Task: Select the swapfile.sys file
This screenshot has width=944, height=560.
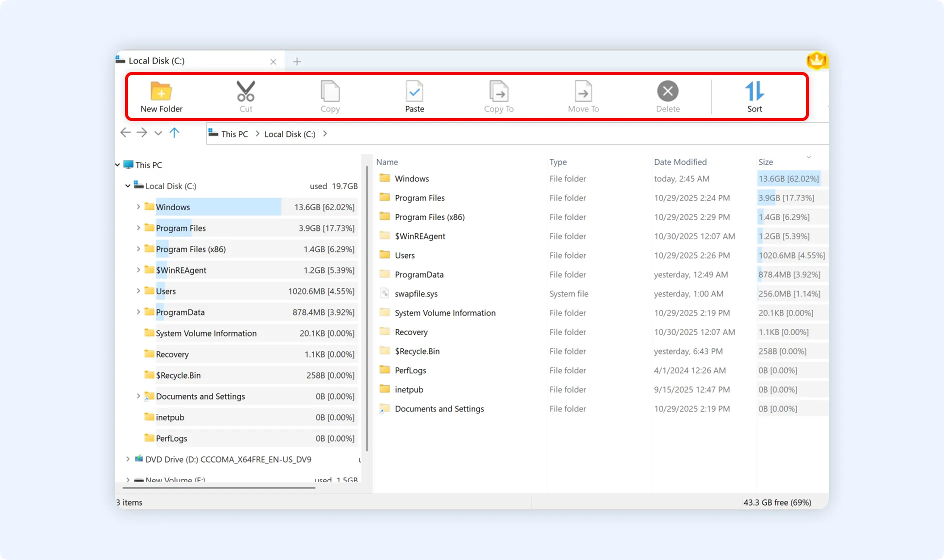Action: click(x=416, y=293)
